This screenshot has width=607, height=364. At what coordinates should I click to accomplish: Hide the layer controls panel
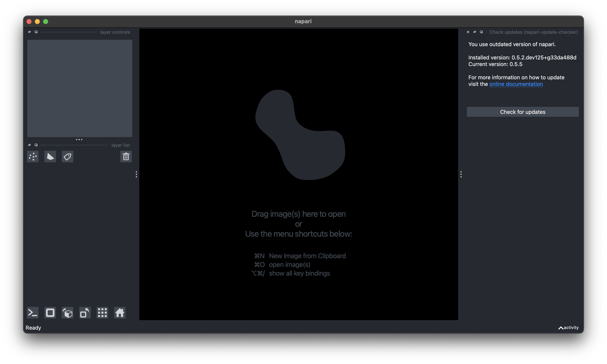[29, 32]
